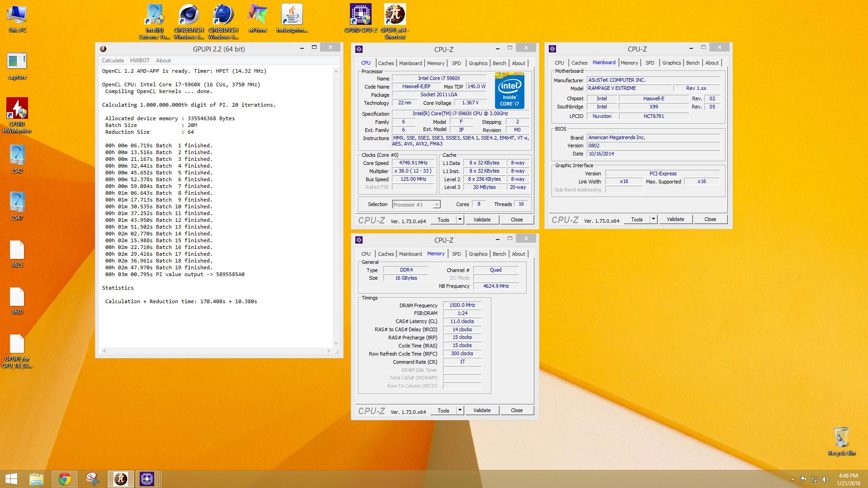The height and width of the screenshot is (488, 868).
Task: Click Close button in Mainboard window
Action: pyautogui.click(x=710, y=219)
